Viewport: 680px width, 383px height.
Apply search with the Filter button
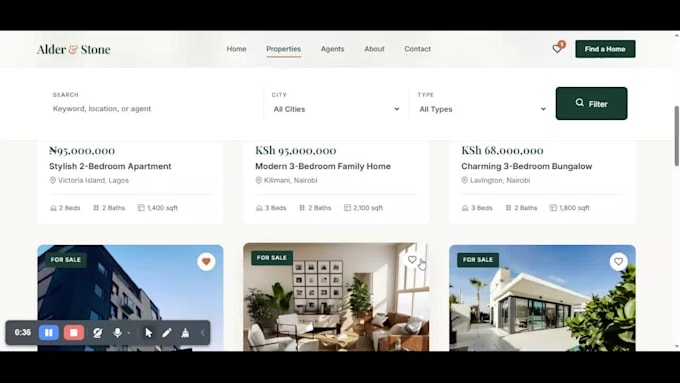pos(591,104)
